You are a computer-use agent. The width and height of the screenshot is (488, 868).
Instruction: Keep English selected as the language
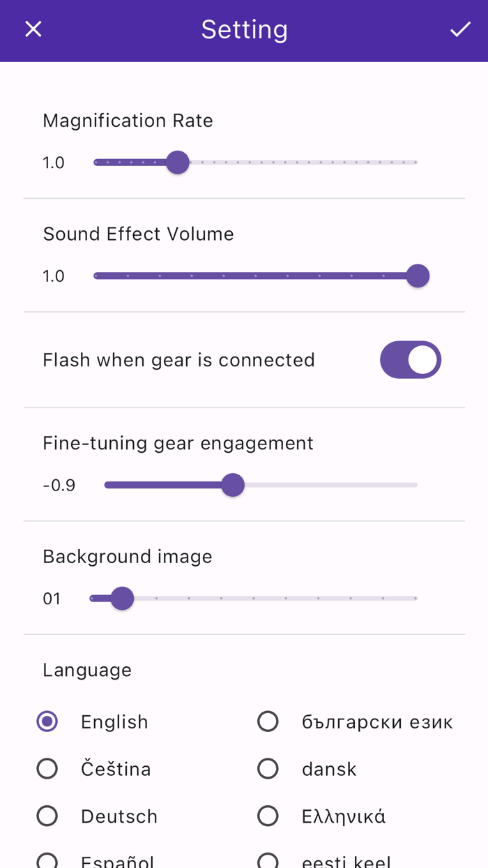pyautogui.click(x=47, y=721)
